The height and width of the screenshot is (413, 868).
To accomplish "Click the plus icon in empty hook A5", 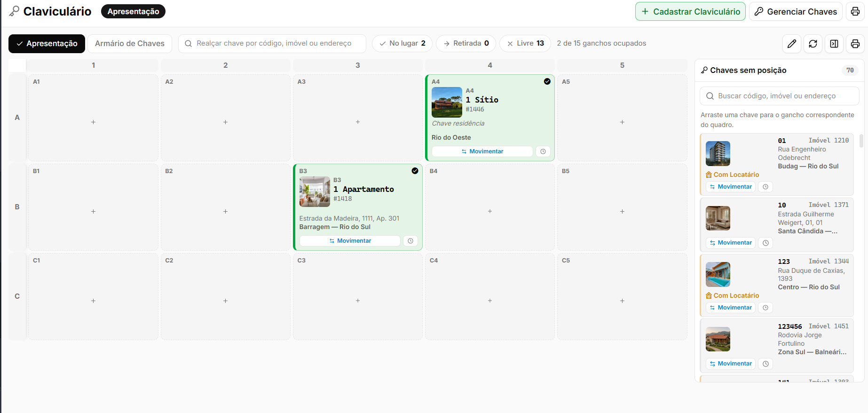I will [x=622, y=122].
